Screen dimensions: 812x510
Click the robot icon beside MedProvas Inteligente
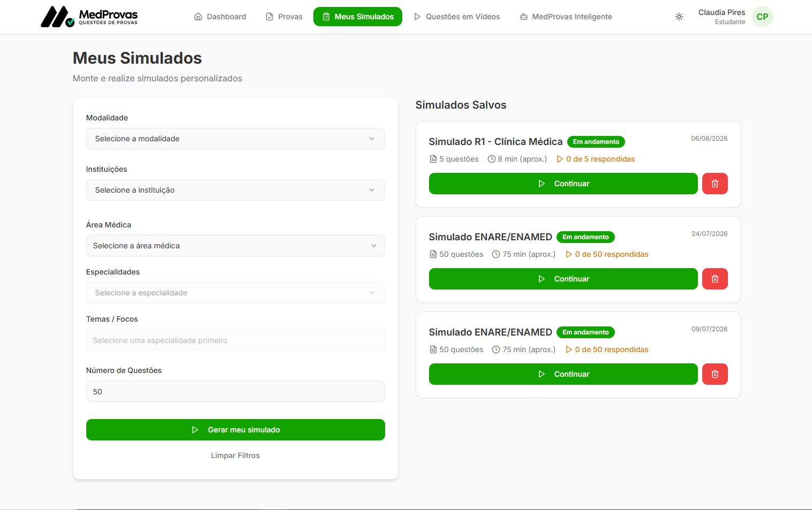523,17
